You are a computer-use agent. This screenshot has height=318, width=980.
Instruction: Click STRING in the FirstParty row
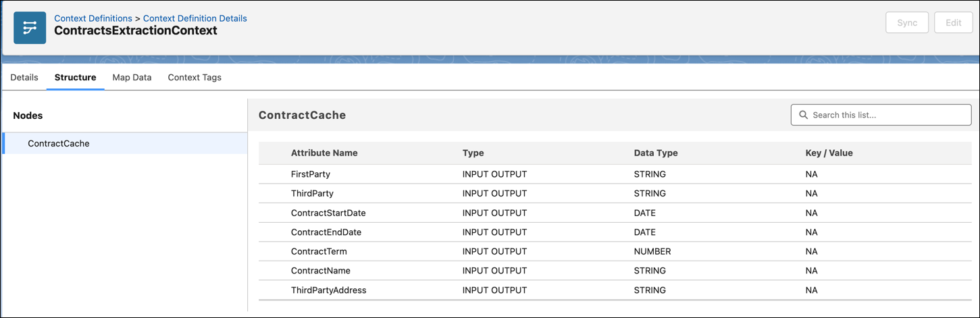point(650,174)
